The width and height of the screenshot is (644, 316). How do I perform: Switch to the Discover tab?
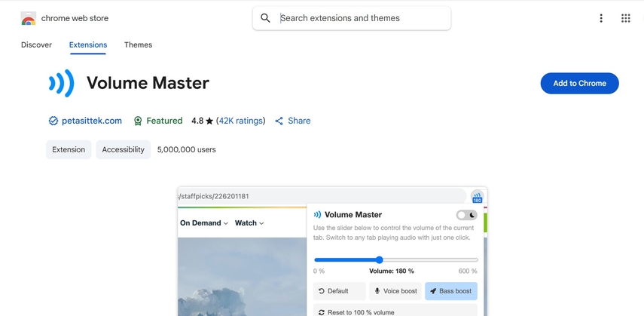click(37, 44)
